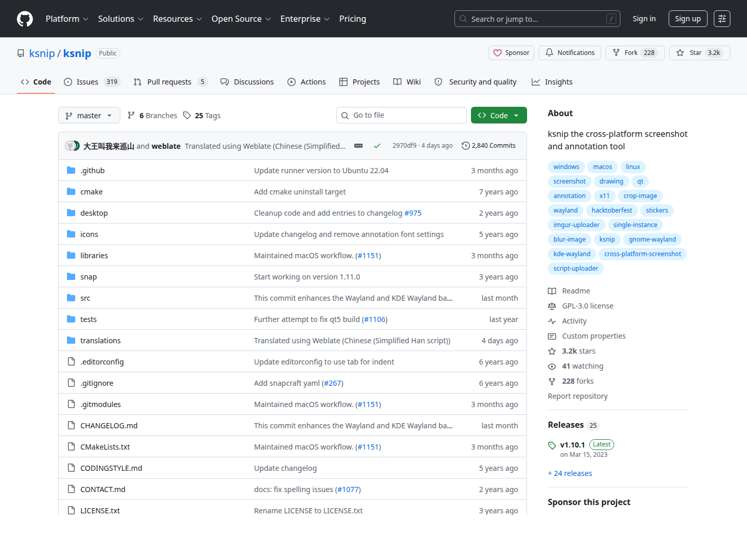The height and width of the screenshot is (560, 747).
Task: Open the Pricing link
Action: (x=353, y=19)
